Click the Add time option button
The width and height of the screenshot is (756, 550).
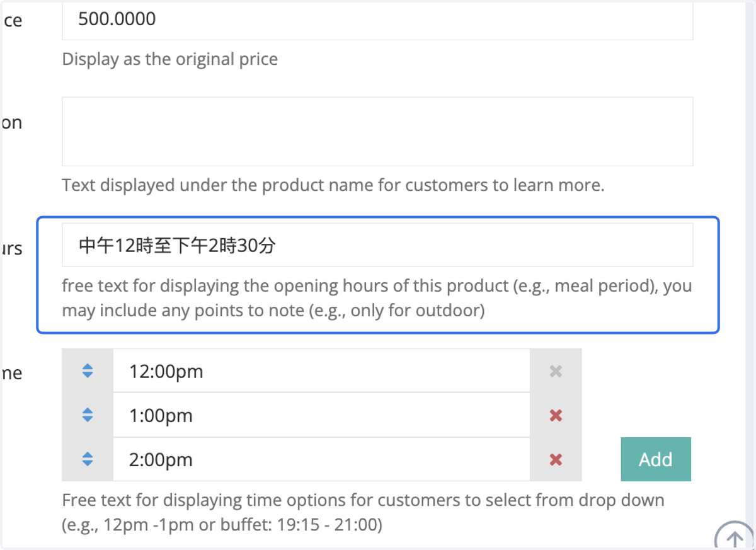click(x=656, y=459)
